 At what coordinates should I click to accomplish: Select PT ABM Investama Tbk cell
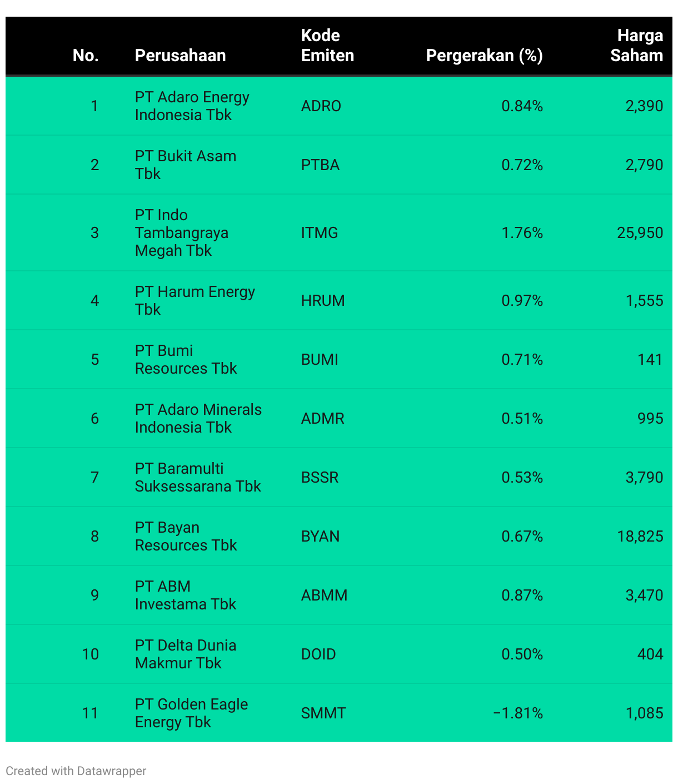click(186, 595)
